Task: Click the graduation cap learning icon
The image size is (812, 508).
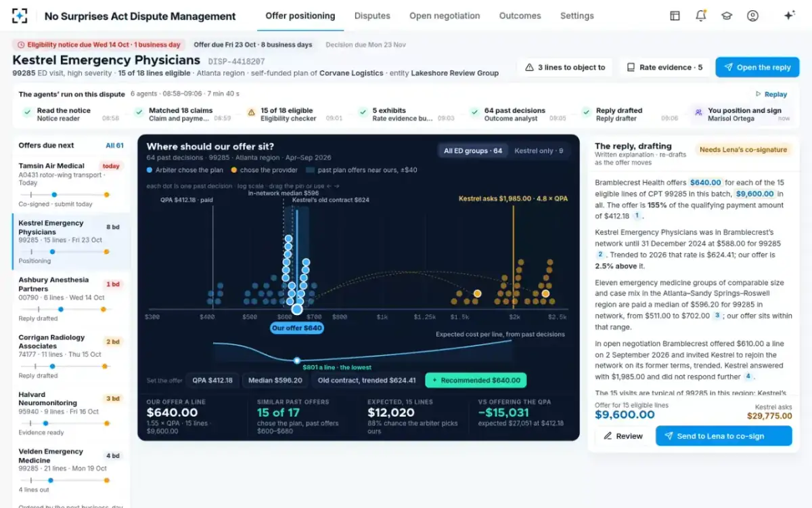Action: [x=727, y=16]
